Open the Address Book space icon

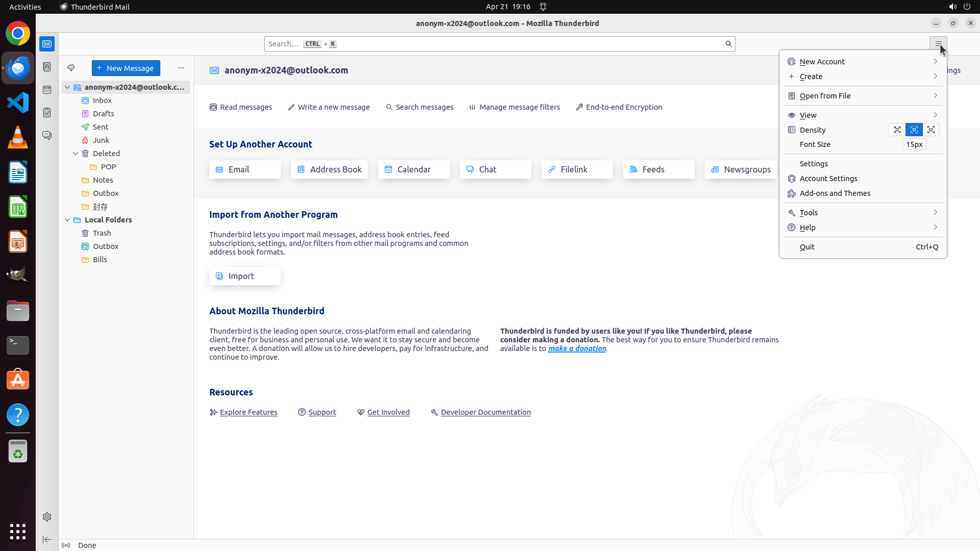(47, 67)
